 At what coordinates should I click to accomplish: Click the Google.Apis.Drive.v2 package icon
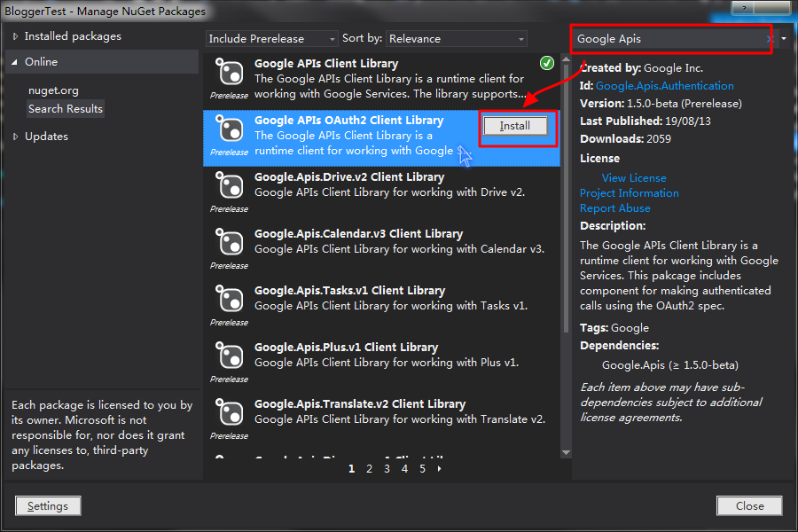tap(229, 185)
